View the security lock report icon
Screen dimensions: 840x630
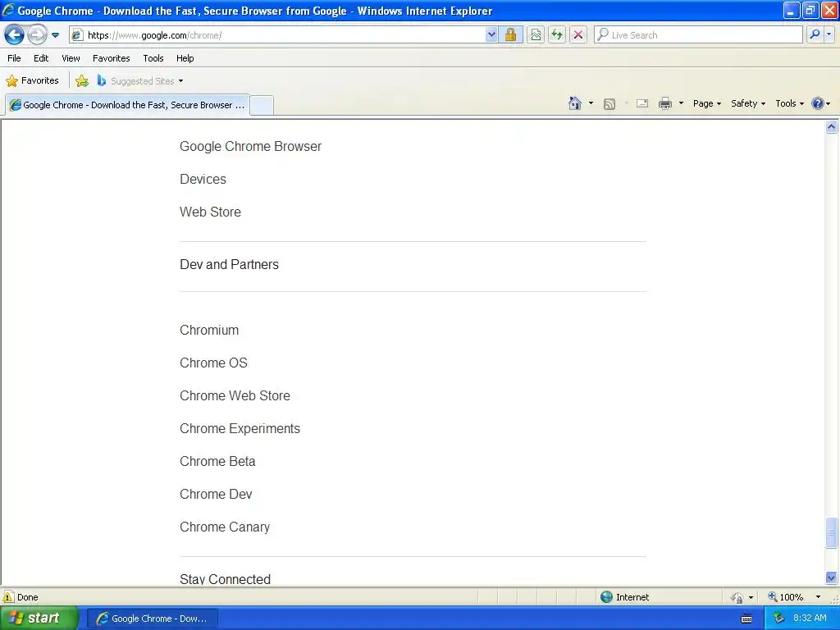point(510,35)
